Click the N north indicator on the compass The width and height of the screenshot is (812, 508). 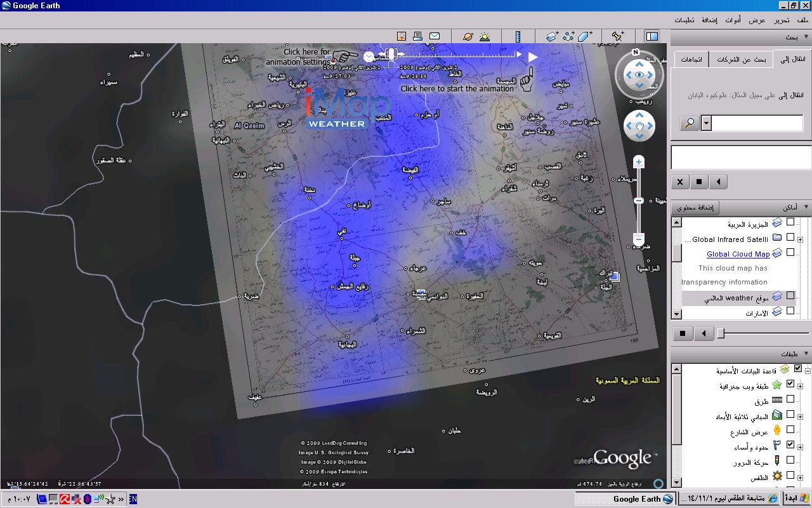(x=635, y=52)
